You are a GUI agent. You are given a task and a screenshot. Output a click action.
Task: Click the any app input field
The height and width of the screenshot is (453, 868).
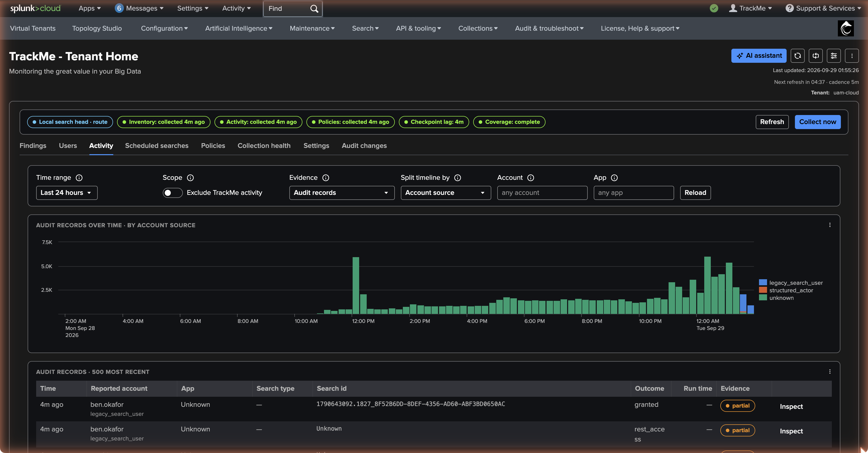[x=633, y=193]
